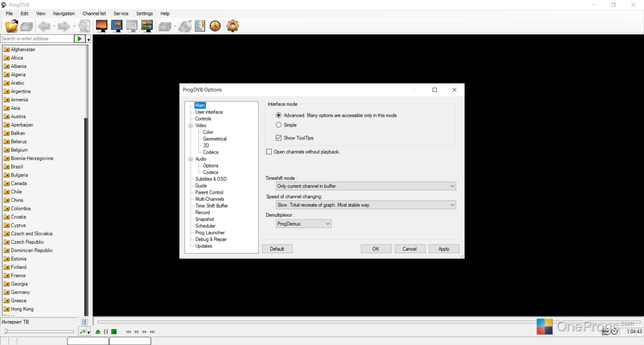Collapse the Video tree node
This screenshot has height=345, width=644.
click(191, 126)
